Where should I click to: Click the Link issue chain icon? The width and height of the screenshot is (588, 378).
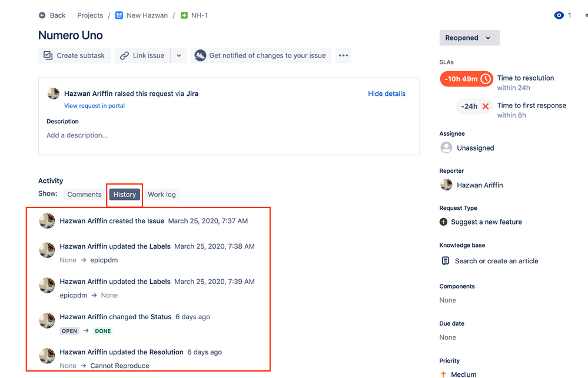click(124, 55)
